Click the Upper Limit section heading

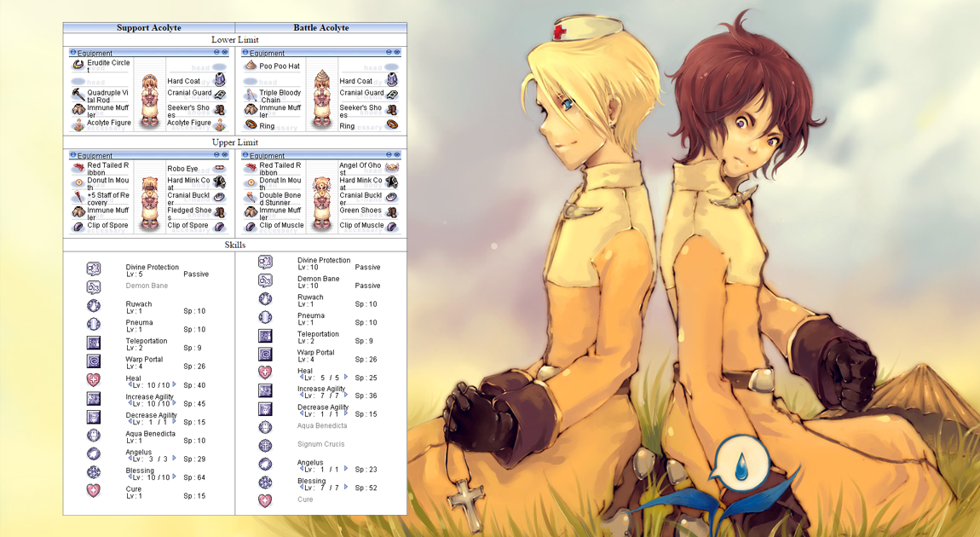235,141
